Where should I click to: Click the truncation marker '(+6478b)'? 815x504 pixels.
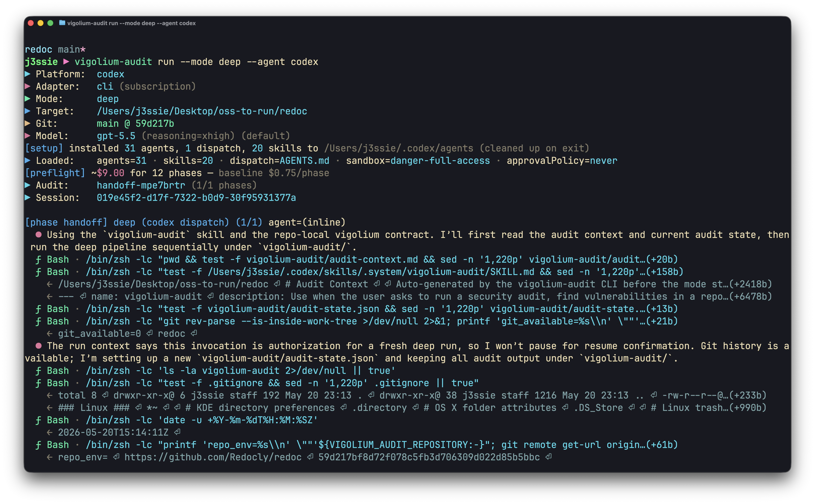[750, 296]
